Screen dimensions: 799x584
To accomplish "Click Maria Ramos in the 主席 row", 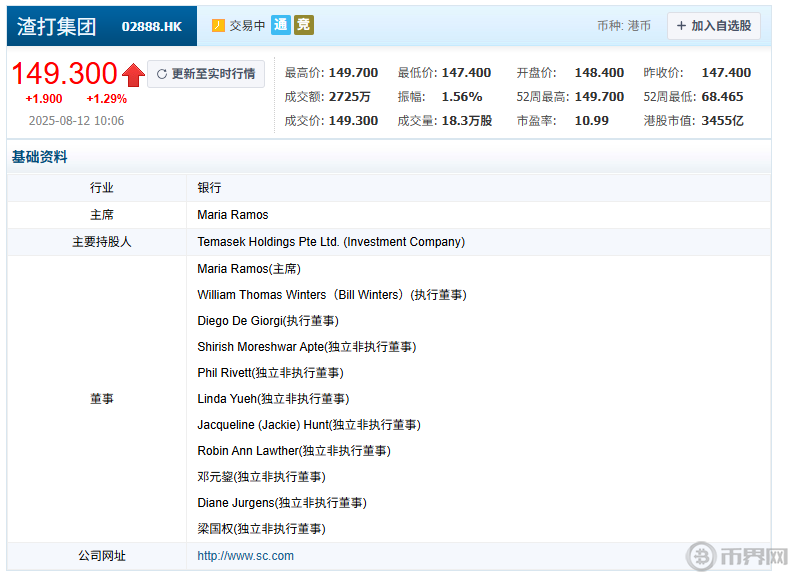I will 233,215.
